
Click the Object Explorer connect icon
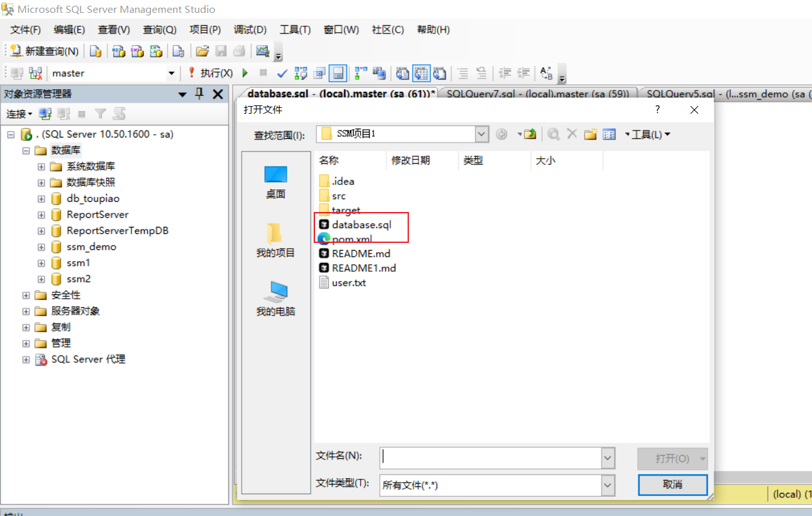[x=45, y=114]
